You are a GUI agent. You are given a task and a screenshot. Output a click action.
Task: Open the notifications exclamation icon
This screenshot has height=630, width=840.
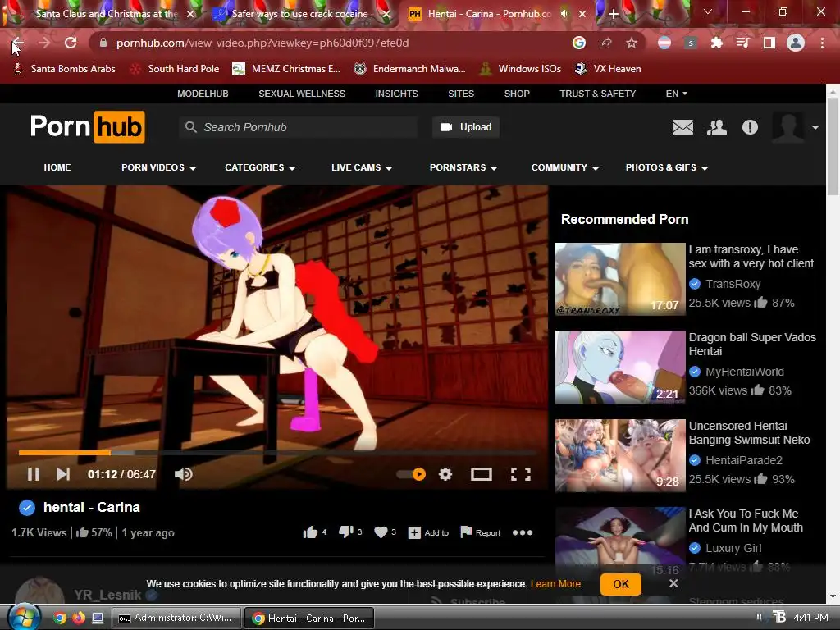[x=750, y=127]
